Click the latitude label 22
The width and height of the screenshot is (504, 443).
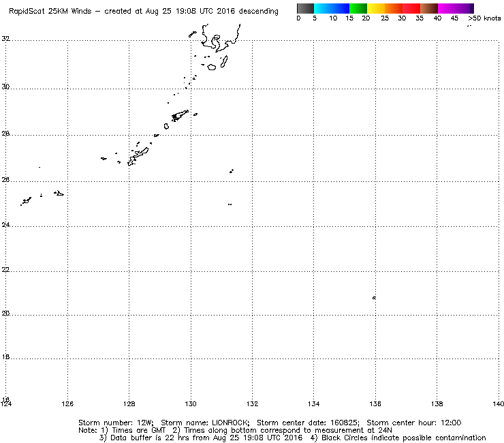pyautogui.click(x=5, y=270)
